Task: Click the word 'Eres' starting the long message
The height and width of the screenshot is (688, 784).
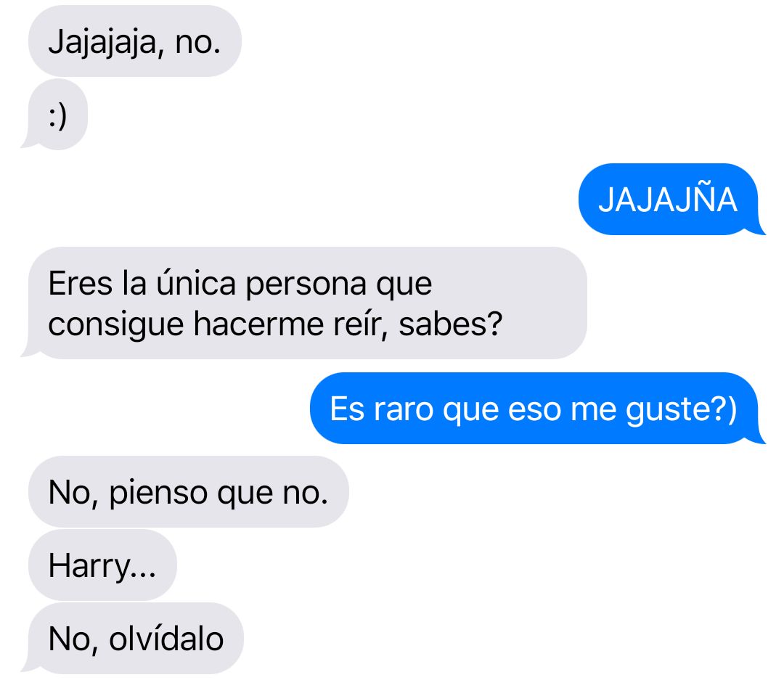Action: (81, 284)
